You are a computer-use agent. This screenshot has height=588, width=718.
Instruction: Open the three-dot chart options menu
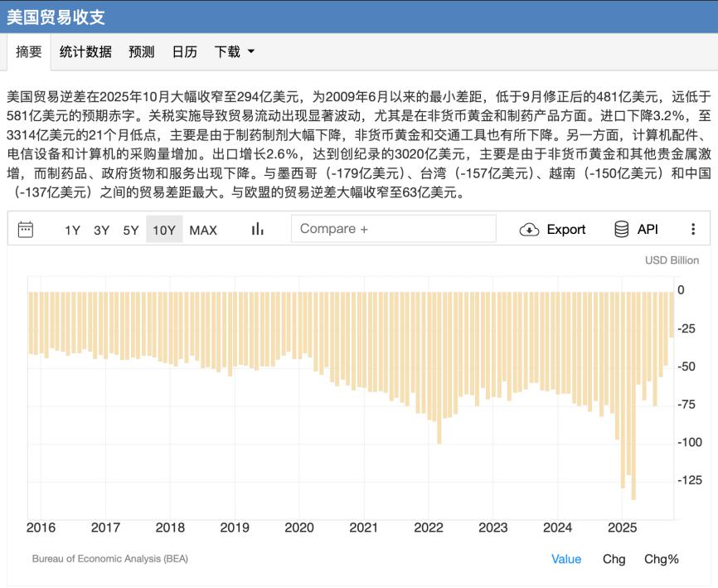pyautogui.click(x=693, y=229)
